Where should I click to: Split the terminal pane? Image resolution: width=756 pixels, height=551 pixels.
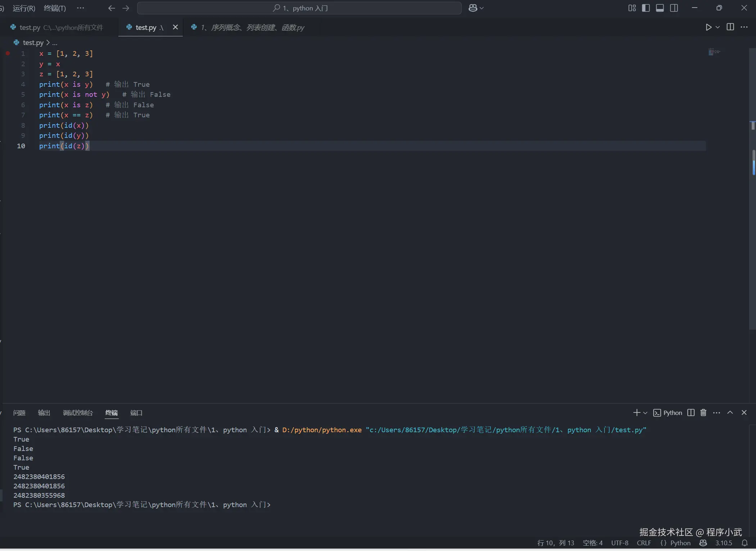(691, 412)
